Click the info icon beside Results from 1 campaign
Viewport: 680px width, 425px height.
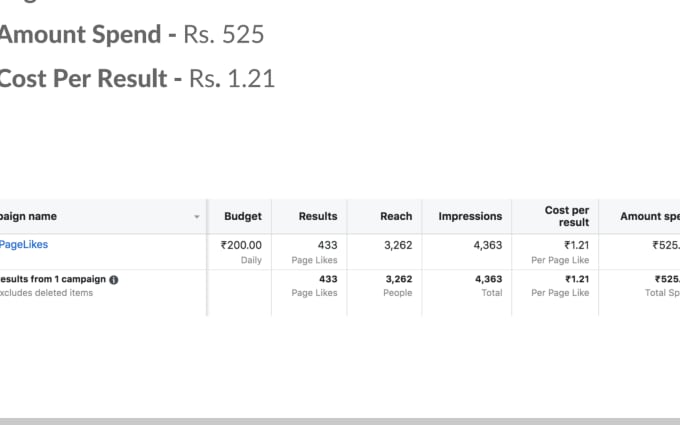click(114, 280)
